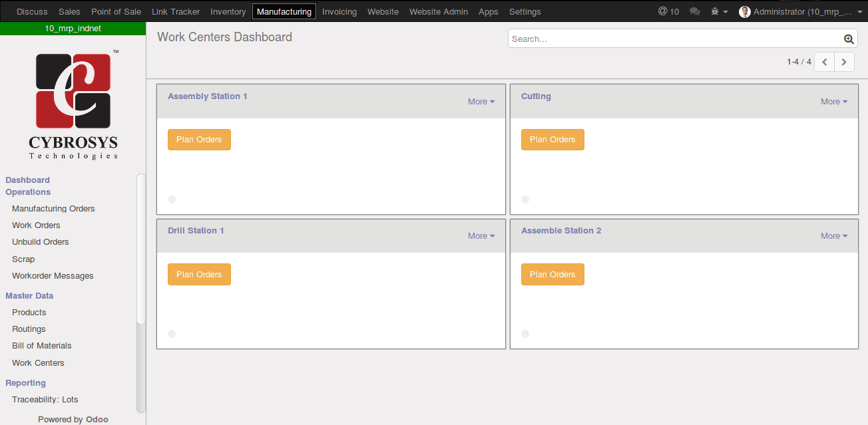This screenshot has width=868, height=425.
Task: Open the Cutting work center title
Action: [536, 96]
